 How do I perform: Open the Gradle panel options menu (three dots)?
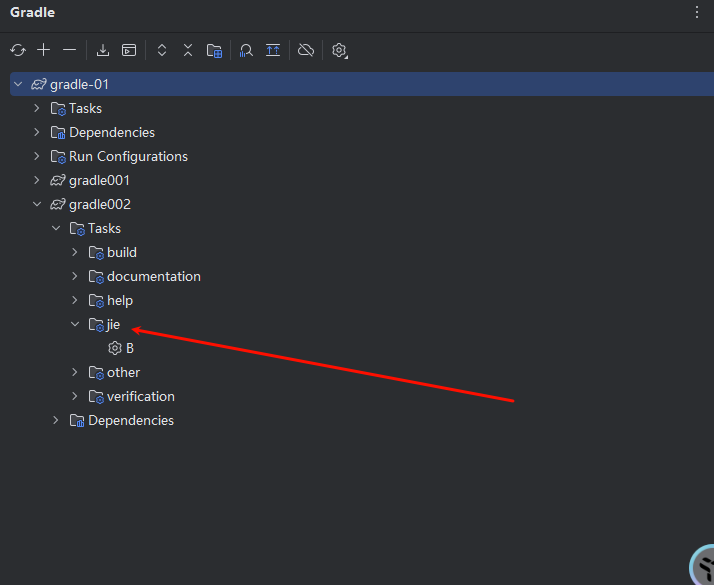697,12
